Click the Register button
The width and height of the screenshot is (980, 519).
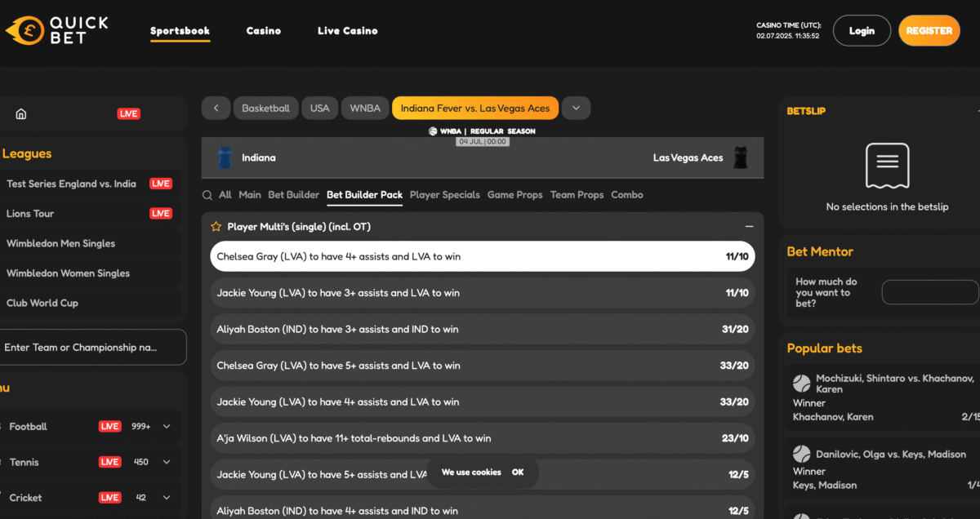(x=929, y=31)
